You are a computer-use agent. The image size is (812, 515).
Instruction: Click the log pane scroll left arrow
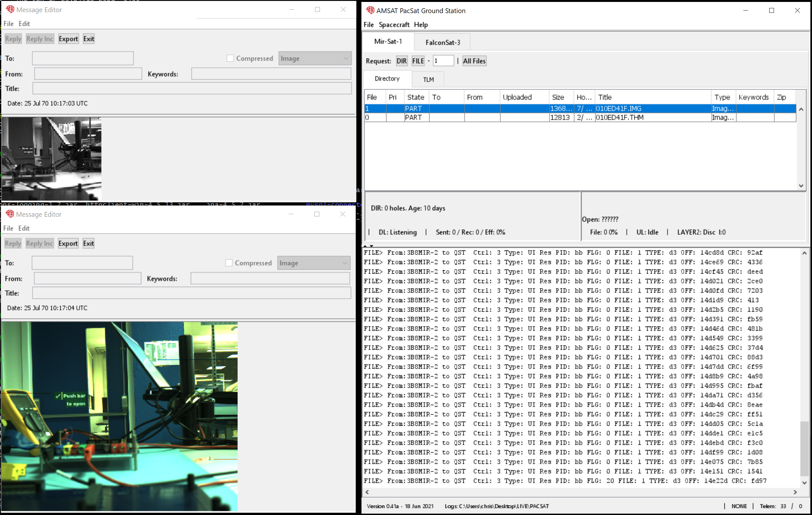pos(367,492)
